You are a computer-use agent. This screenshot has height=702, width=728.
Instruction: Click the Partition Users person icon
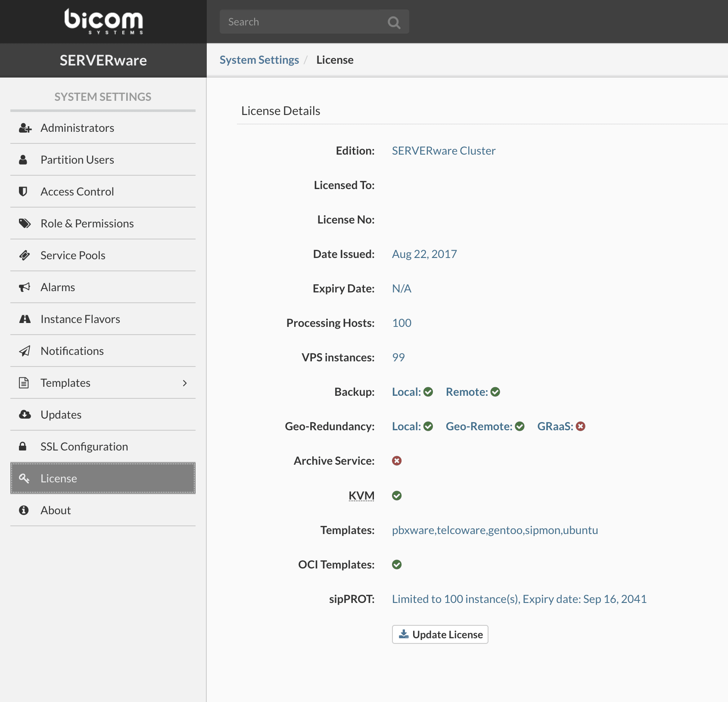[x=23, y=160]
